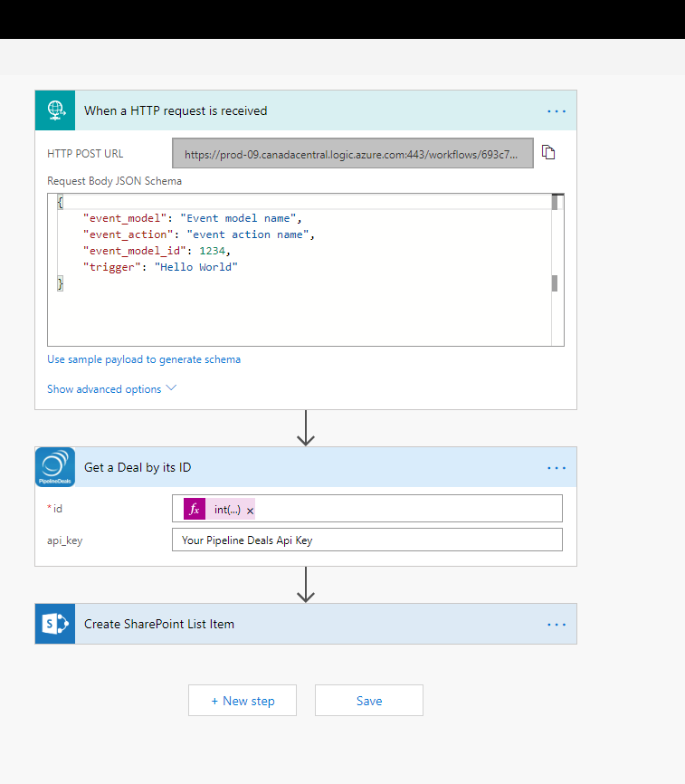Image resolution: width=685 pixels, height=784 pixels.
Task: Remove the int(...) expression token
Action: 251,511
